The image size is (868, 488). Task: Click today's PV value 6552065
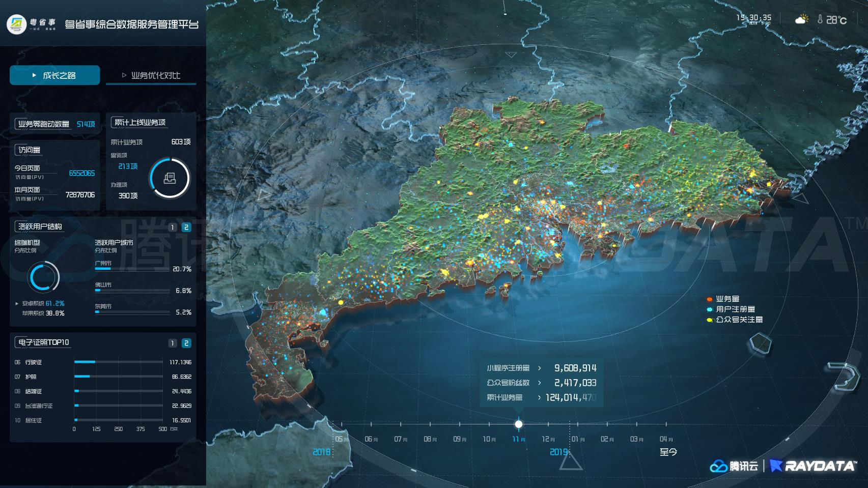pos(82,173)
